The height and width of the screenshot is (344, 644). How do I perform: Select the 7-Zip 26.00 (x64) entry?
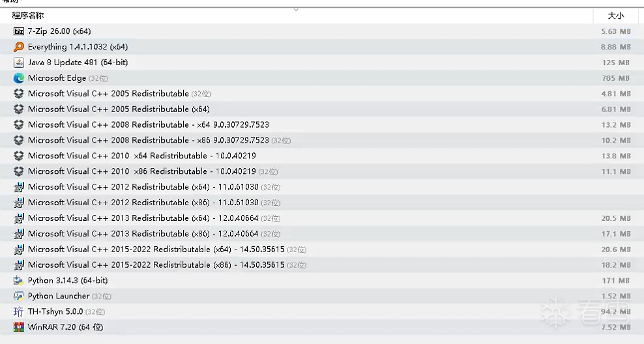pos(59,31)
